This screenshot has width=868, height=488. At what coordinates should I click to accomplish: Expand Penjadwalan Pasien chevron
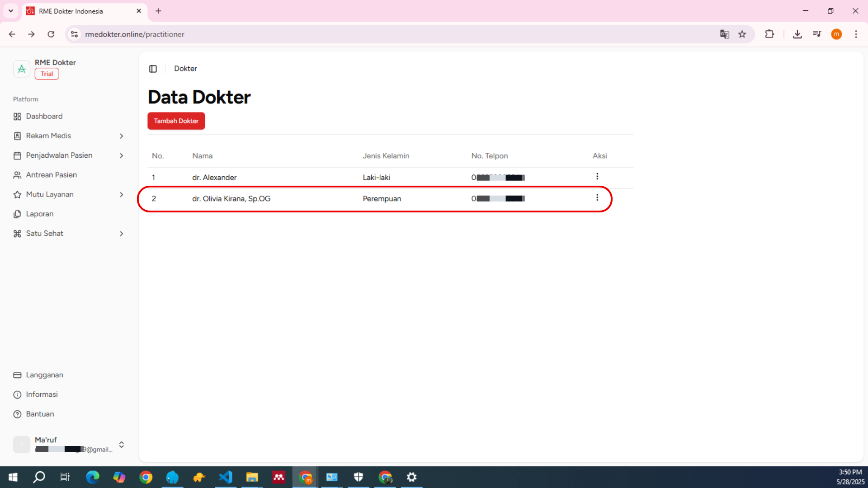(121, 155)
